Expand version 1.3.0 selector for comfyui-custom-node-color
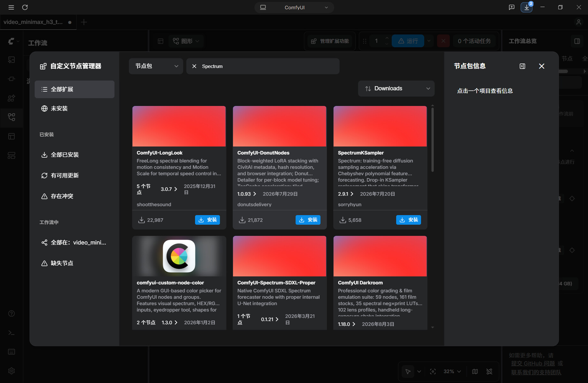Image resolution: width=588 pixels, height=383 pixels. tap(170, 323)
